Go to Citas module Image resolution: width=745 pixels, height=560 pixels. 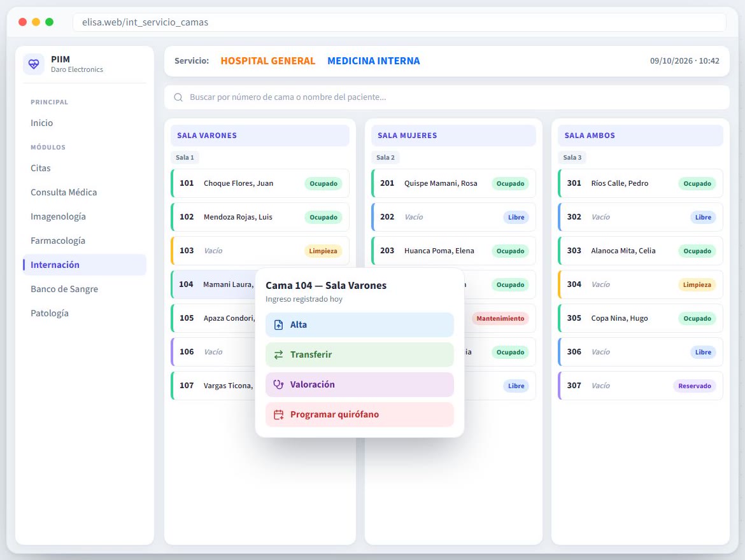85,168
